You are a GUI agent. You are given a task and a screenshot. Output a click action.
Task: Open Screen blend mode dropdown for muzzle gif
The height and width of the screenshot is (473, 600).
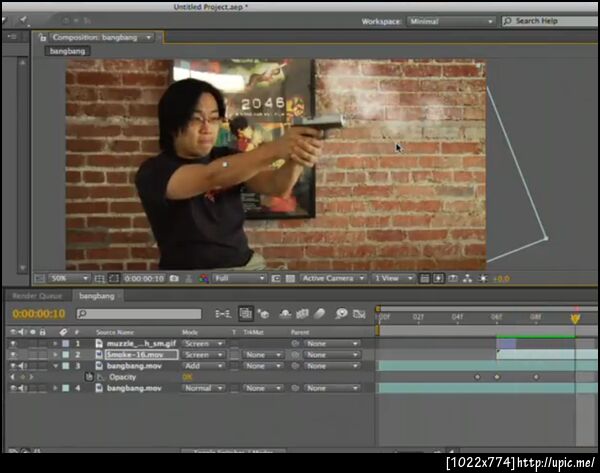(x=203, y=344)
